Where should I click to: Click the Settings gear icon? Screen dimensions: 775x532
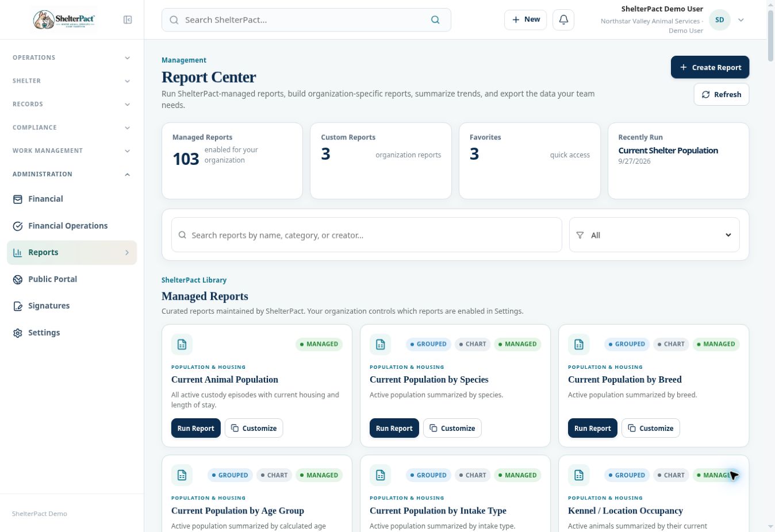click(x=18, y=333)
